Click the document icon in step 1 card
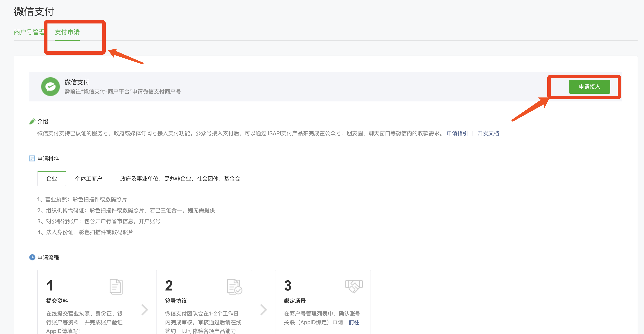 (x=116, y=286)
